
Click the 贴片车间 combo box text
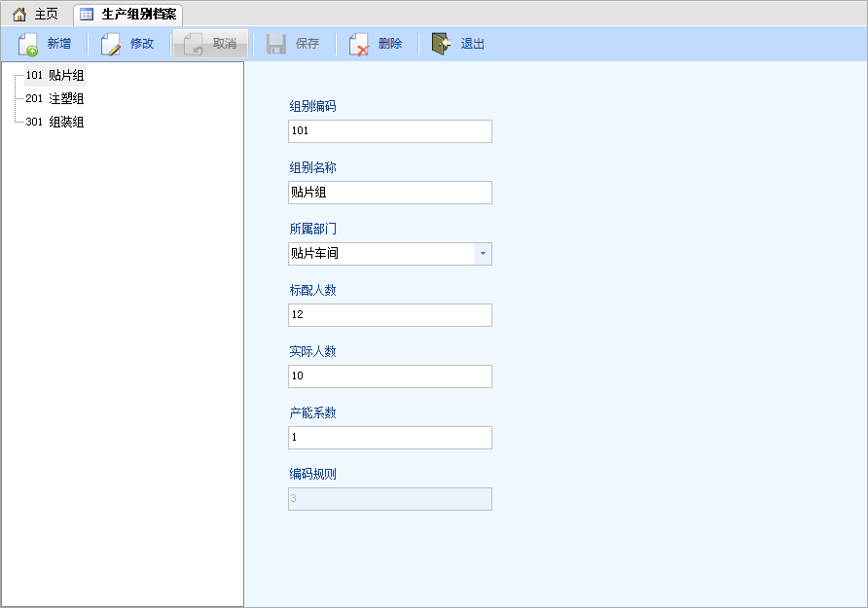tap(314, 253)
